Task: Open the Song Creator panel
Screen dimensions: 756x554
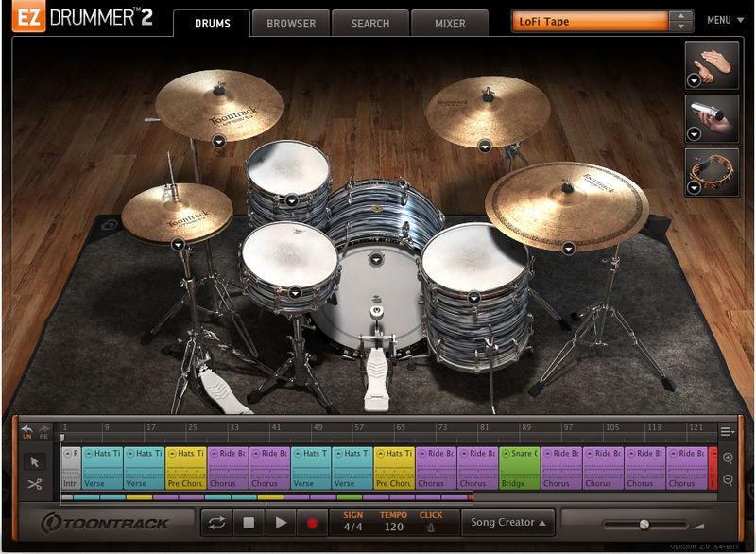Action: click(508, 522)
